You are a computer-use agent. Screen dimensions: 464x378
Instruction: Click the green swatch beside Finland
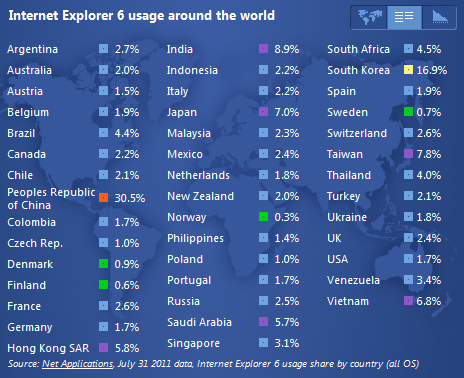pos(103,285)
